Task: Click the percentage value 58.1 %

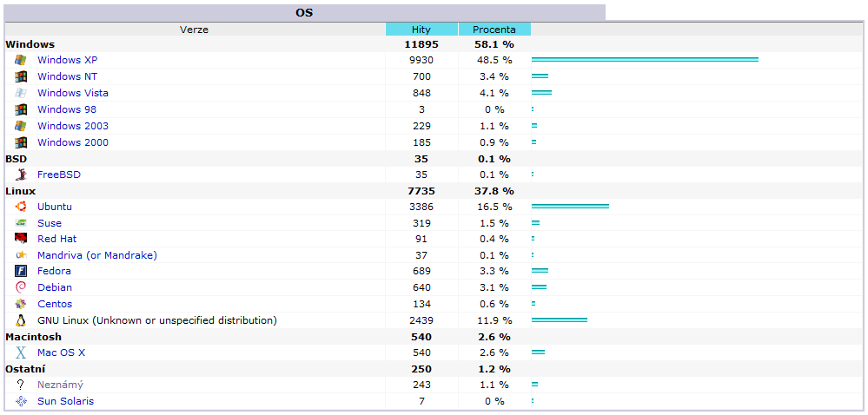Action: pyautogui.click(x=494, y=44)
